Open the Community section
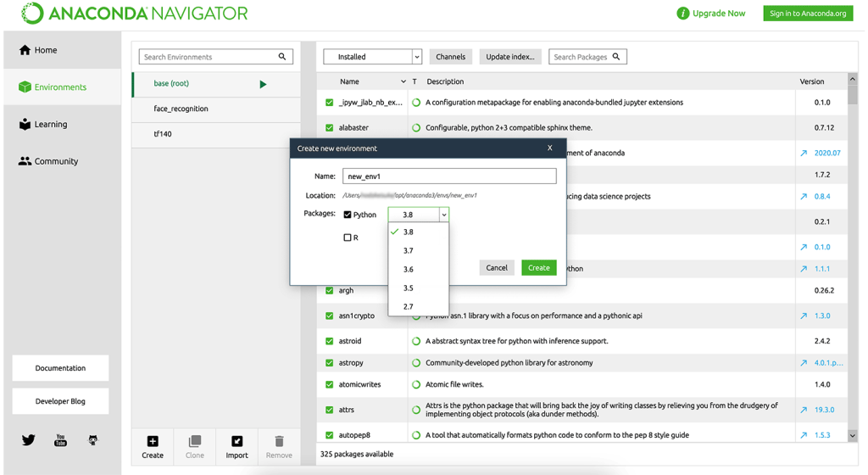This screenshot has height=475, width=868. [56, 161]
